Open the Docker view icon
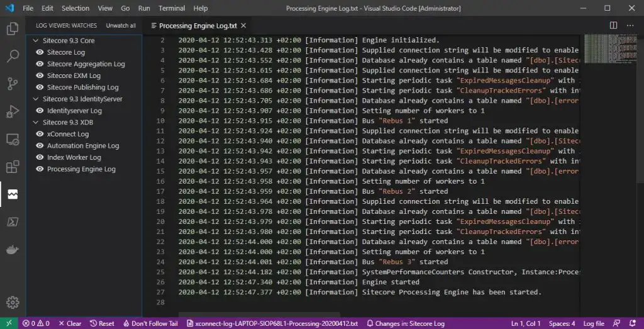The image size is (644, 329). click(x=13, y=250)
